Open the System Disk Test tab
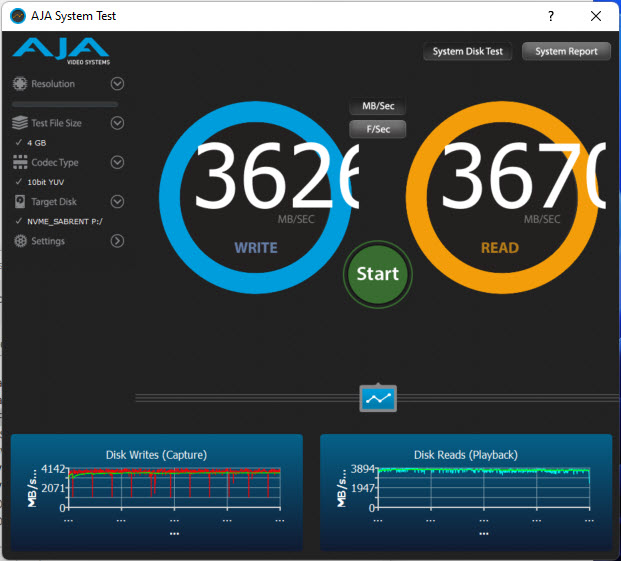 467,51
